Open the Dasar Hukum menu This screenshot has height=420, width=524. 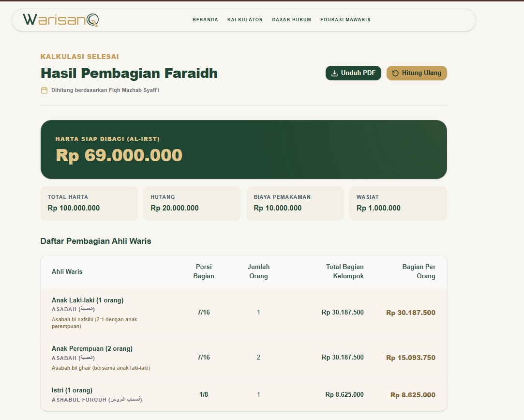pyautogui.click(x=291, y=20)
